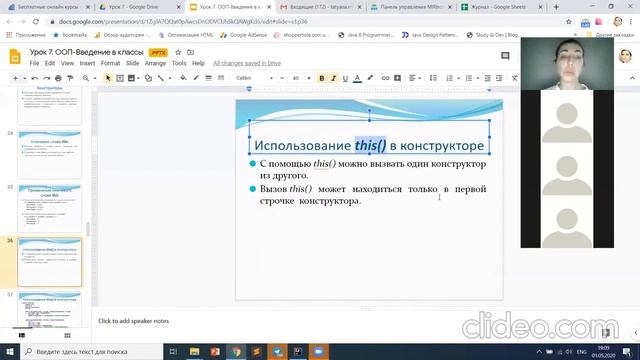The width and height of the screenshot is (640, 360).
Task: Open the new slide layout dropdown arrow
Action: [24, 78]
